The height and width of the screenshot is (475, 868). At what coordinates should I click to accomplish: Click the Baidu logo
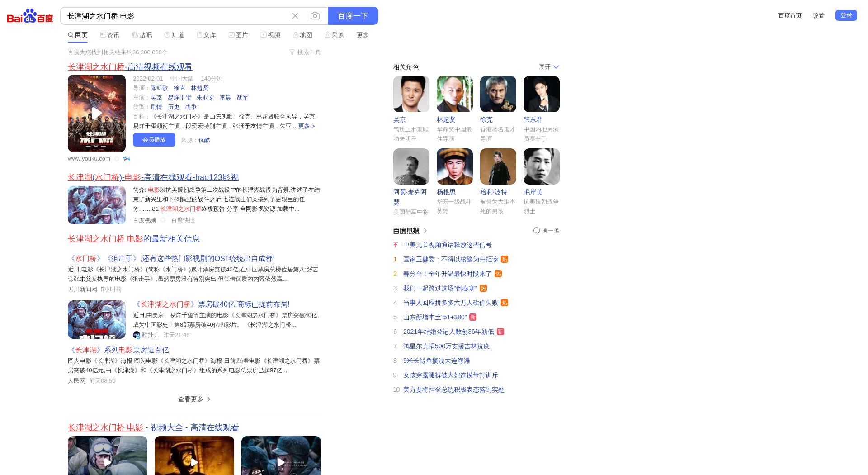pyautogui.click(x=30, y=16)
